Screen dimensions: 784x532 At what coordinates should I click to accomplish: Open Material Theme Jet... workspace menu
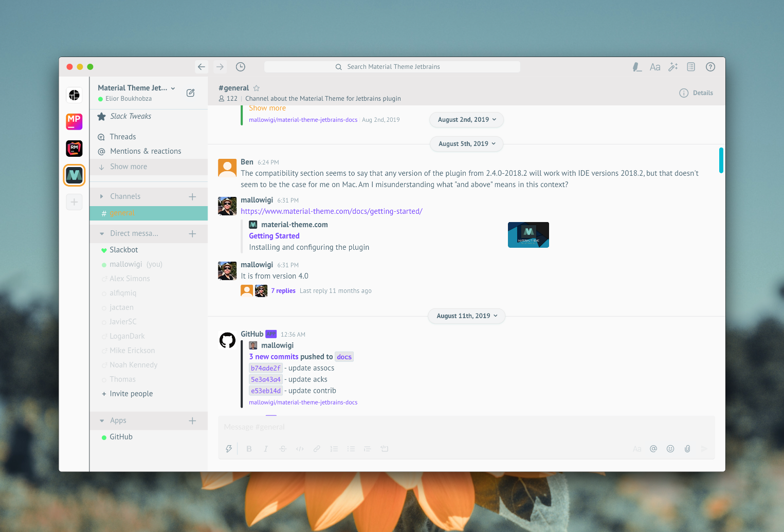pos(136,88)
